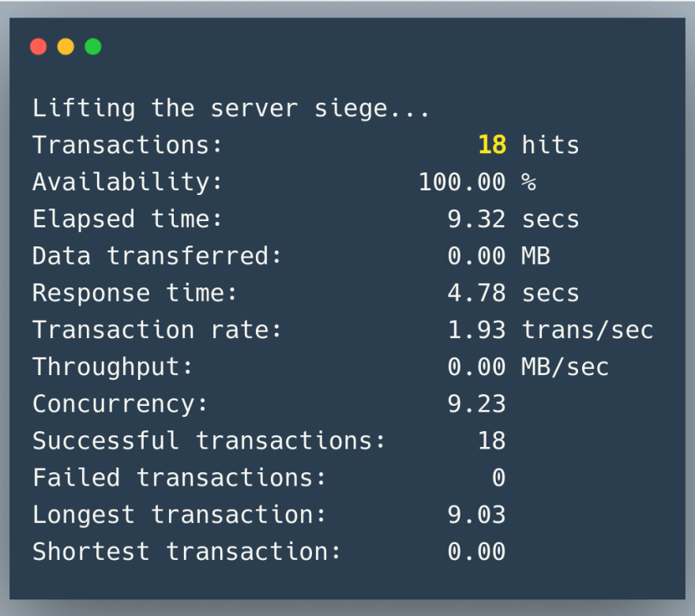Screen dimensions: 695x616
Task: Click the Transaction rate label
Action: click(x=156, y=330)
